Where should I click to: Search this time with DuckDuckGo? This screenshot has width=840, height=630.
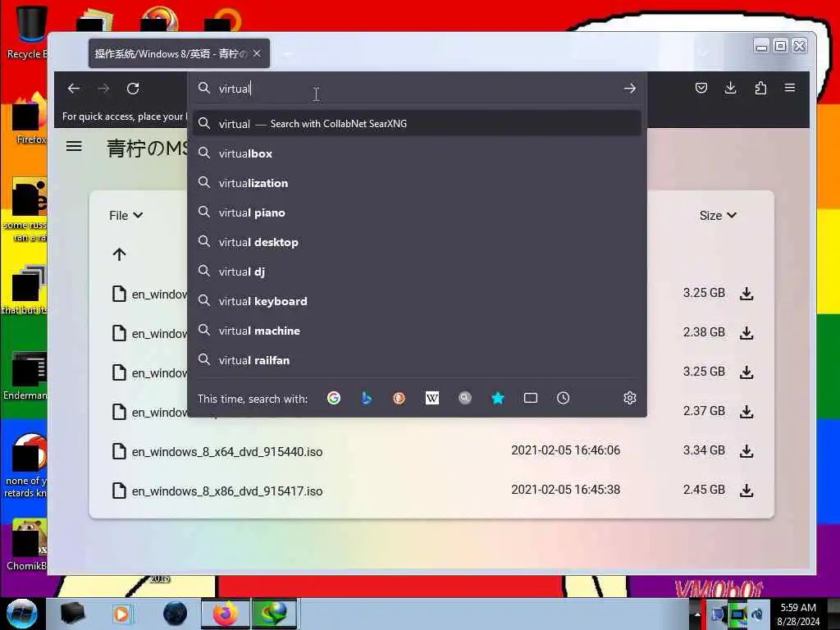click(399, 398)
